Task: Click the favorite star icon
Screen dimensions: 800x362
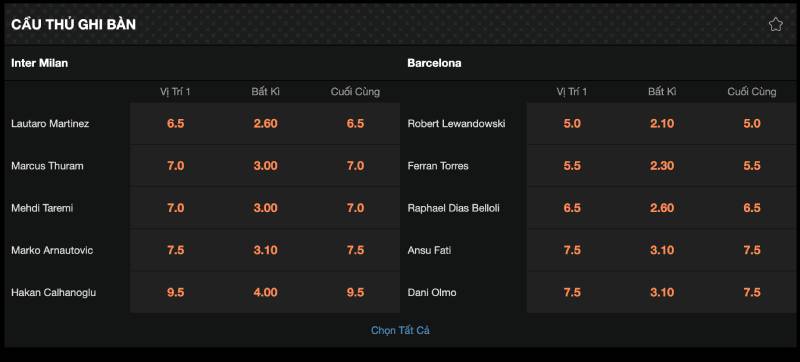Action: (775, 24)
